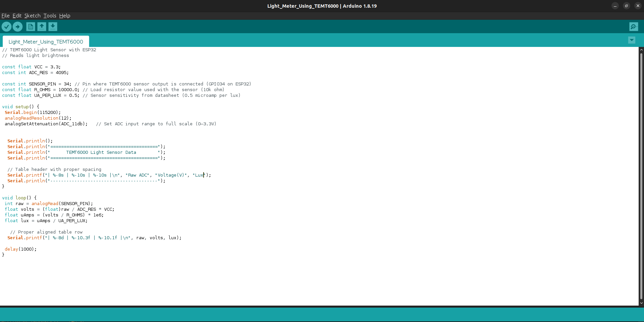Click the '// Reads light brightness' comment
This screenshot has height=322, width=644.
point(36,56)
